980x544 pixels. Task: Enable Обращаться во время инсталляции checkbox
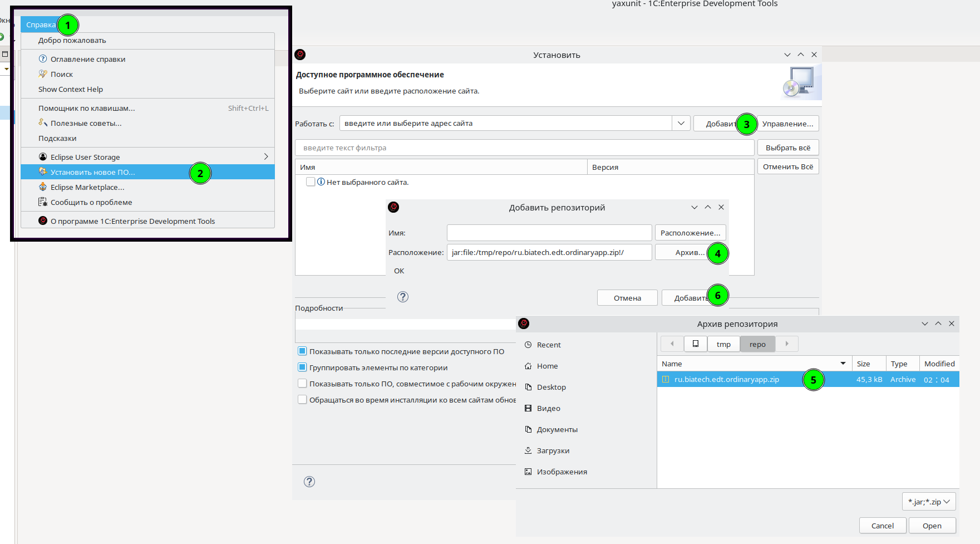302,399
